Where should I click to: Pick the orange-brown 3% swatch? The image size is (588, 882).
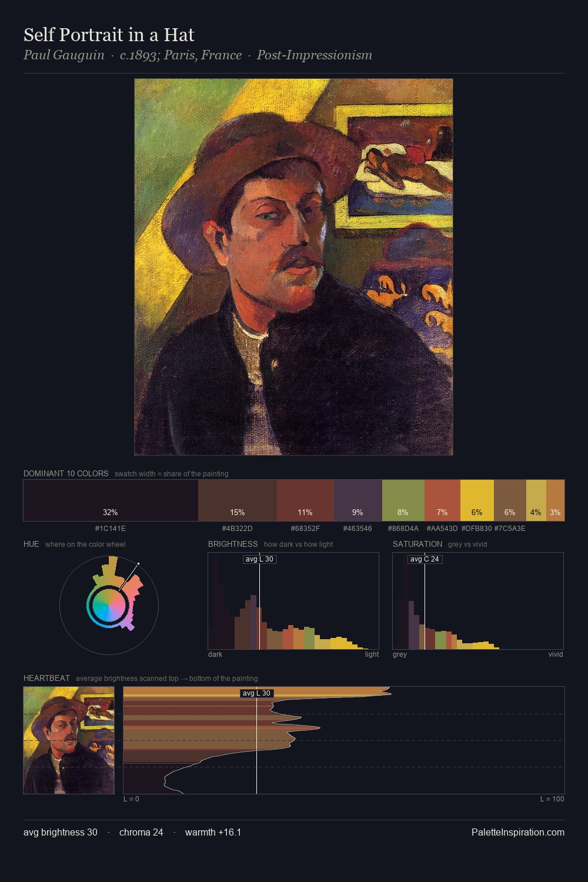[555, 500]
